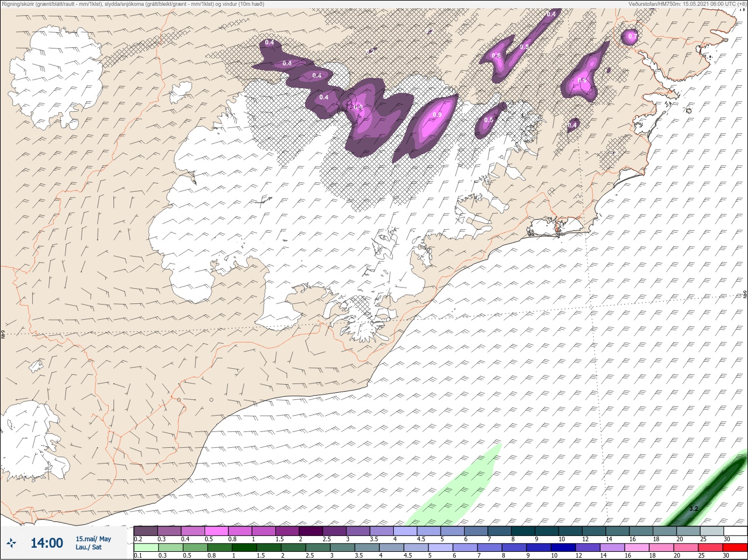Click the 3.2 rain value on the map
This screenshot has width=748, height=560.
point(694,509)
